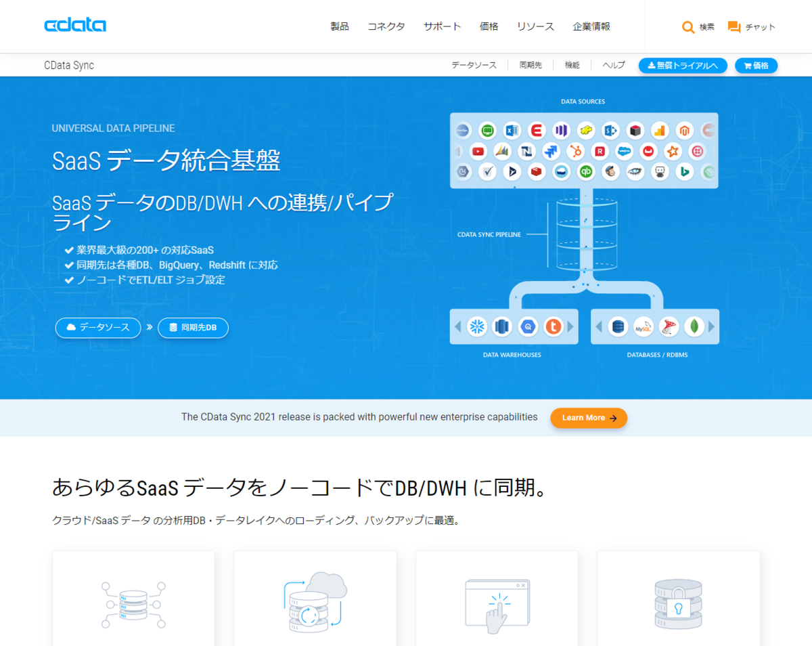Show next databases with right arrow
The image size is (812, 646).
click(711, 327)
